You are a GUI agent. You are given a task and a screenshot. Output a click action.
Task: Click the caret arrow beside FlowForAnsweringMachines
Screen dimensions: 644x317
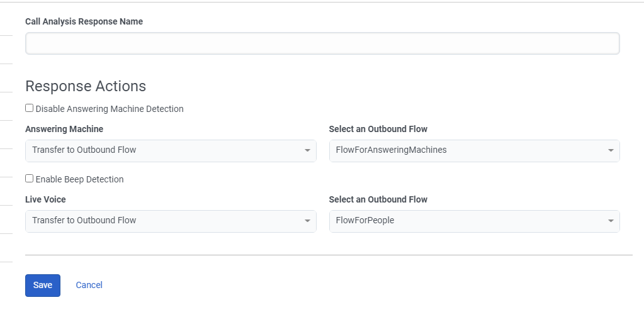611,151
